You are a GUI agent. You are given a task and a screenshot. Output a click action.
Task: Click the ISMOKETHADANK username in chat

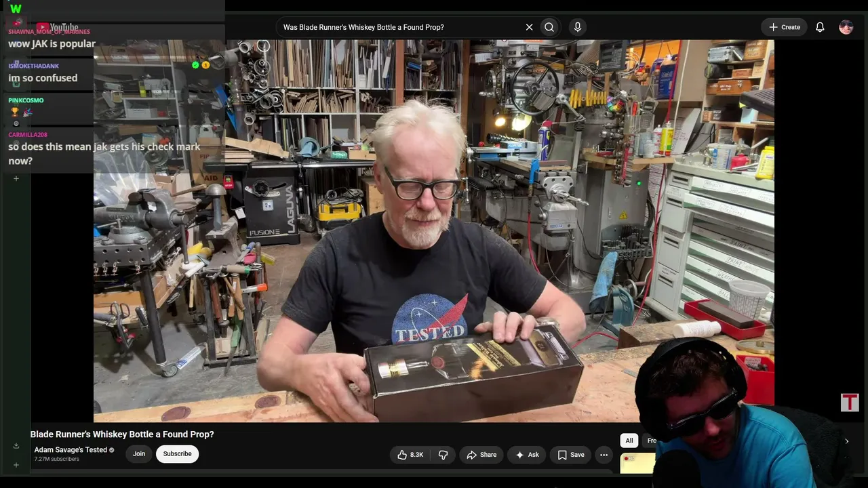[34, 66]
